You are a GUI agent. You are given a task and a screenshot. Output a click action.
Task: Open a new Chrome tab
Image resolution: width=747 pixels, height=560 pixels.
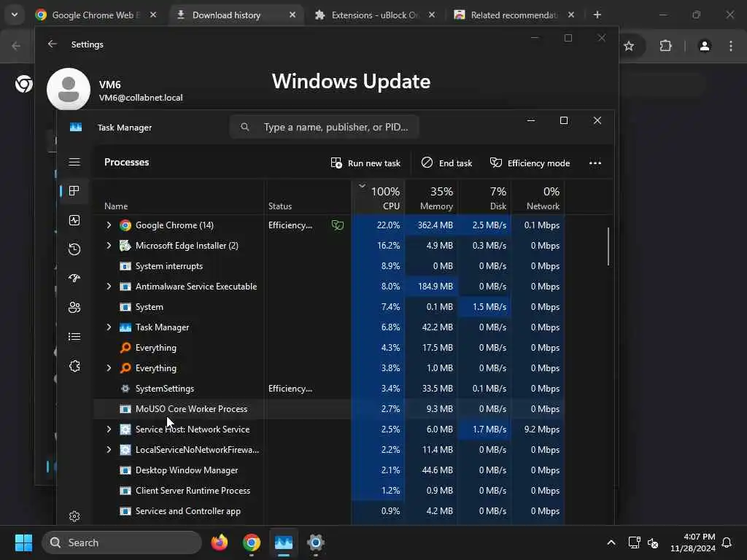[597, 15]
